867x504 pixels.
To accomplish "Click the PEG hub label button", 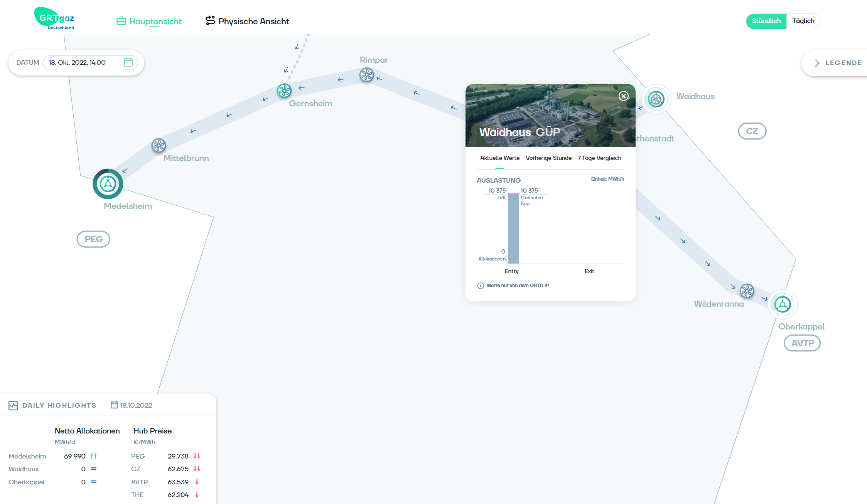I will 93,239.
